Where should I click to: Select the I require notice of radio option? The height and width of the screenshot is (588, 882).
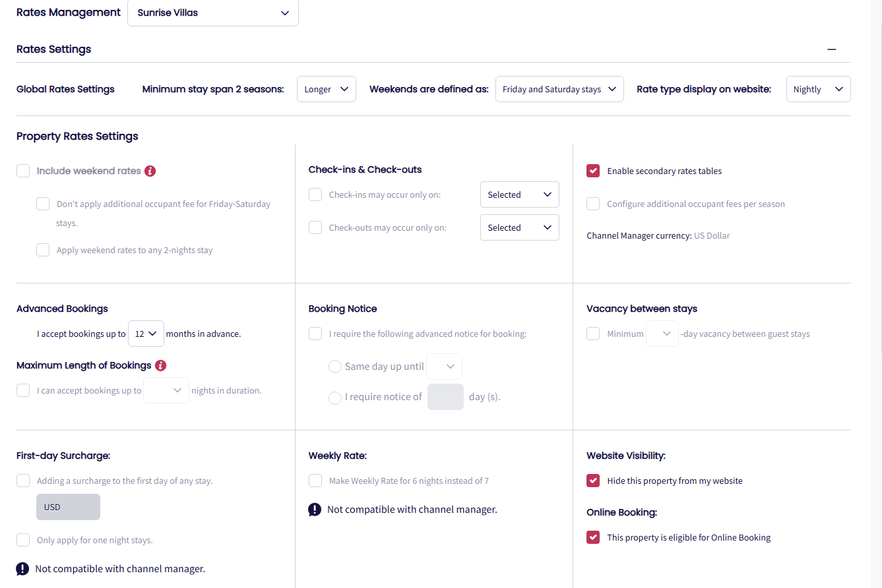pos(335,397)
